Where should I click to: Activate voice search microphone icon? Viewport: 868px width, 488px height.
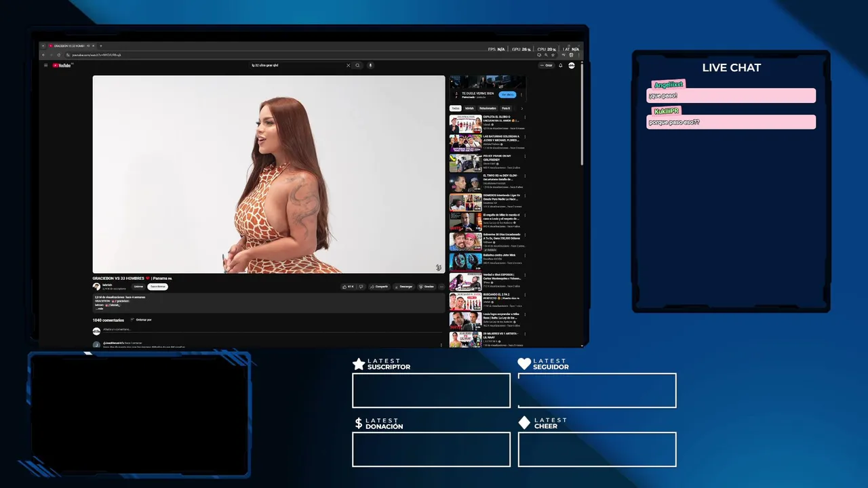[x=370, y=66]
